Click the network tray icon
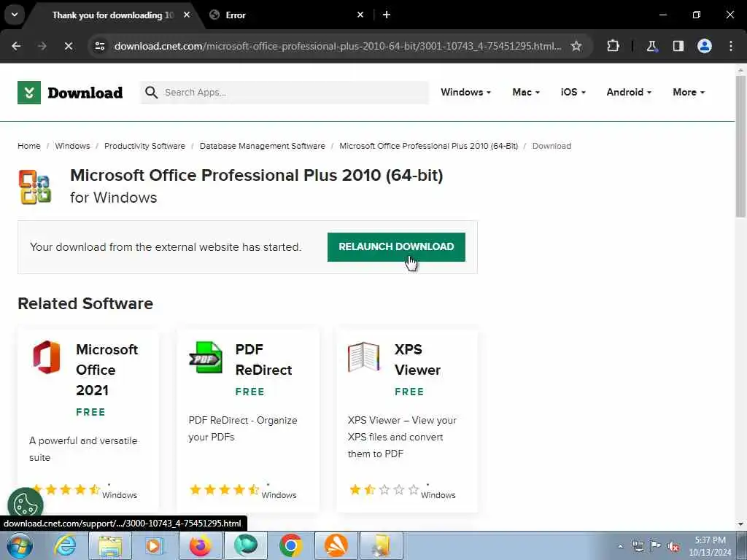Viewport: 747px width, 560px height. point(638,547)
